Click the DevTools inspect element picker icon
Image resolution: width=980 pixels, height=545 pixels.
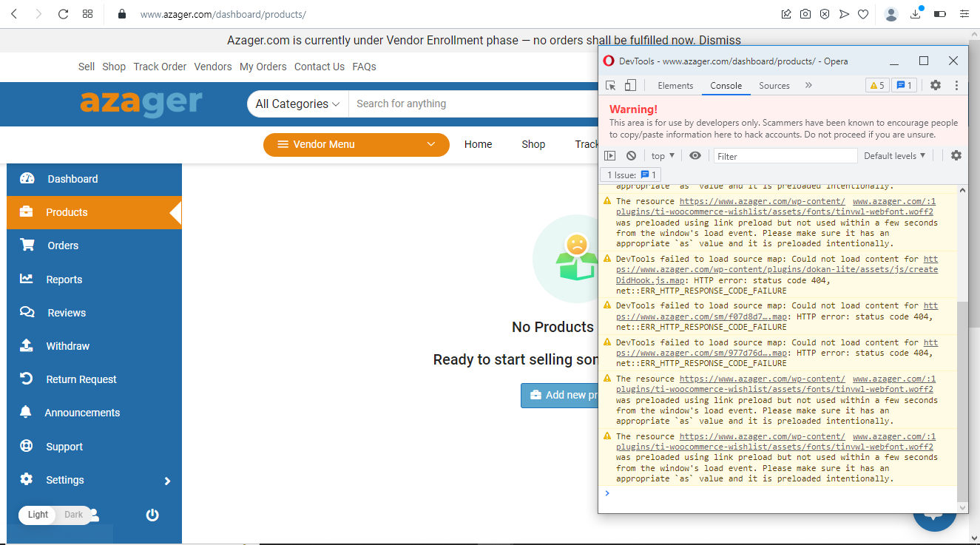611,86
